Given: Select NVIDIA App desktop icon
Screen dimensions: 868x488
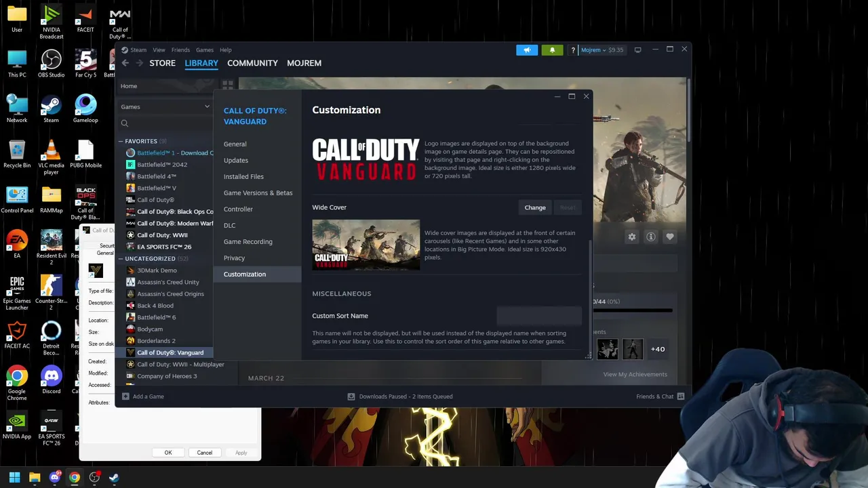Looking at the screenshot, I should click(17, 426).
